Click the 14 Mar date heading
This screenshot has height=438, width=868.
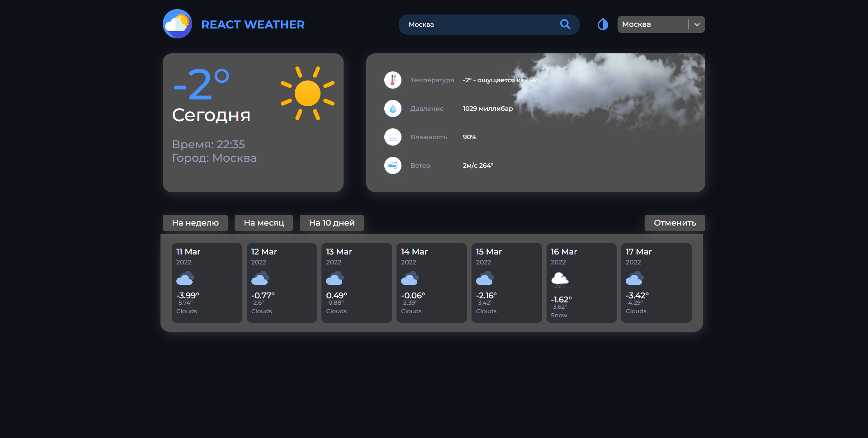pyautogui.click(x=414, y=252)
